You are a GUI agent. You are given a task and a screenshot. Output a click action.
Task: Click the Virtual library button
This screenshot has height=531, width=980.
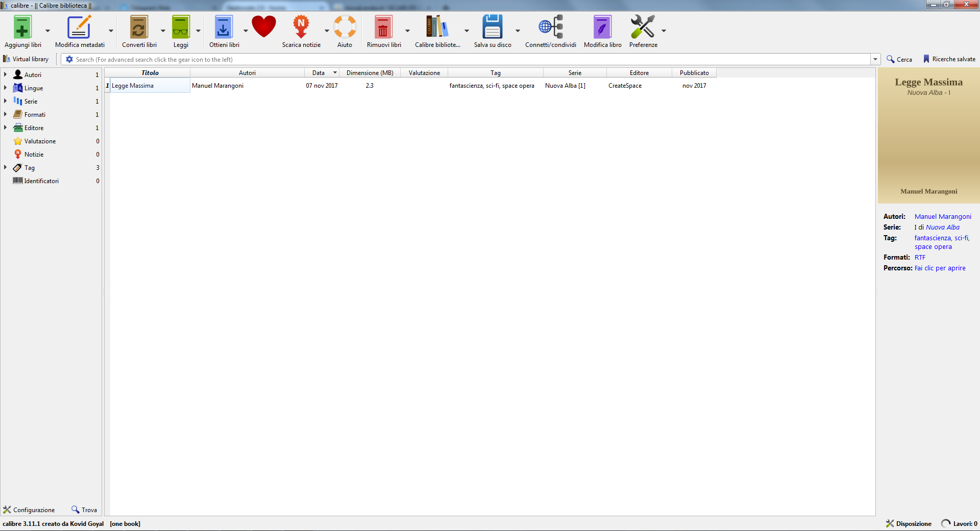coord(26,59)
